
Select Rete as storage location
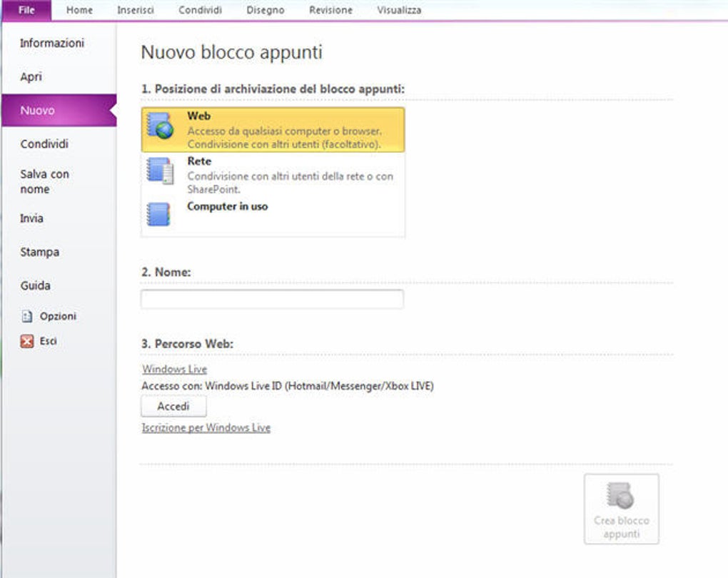coord(273,175)
